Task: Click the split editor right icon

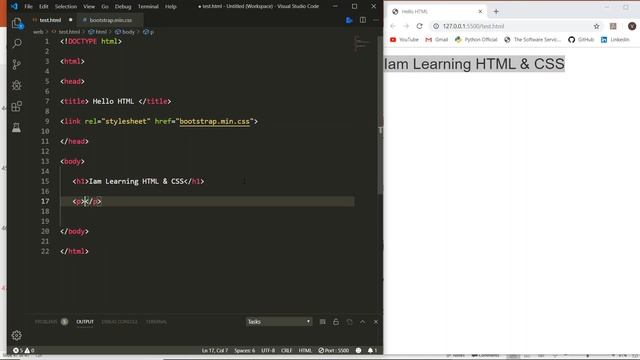Action: (x=362, y=20)
